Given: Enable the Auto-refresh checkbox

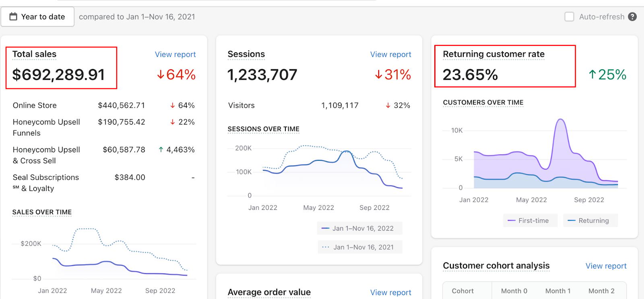Looking at the screenshot, I should point(569,17).
